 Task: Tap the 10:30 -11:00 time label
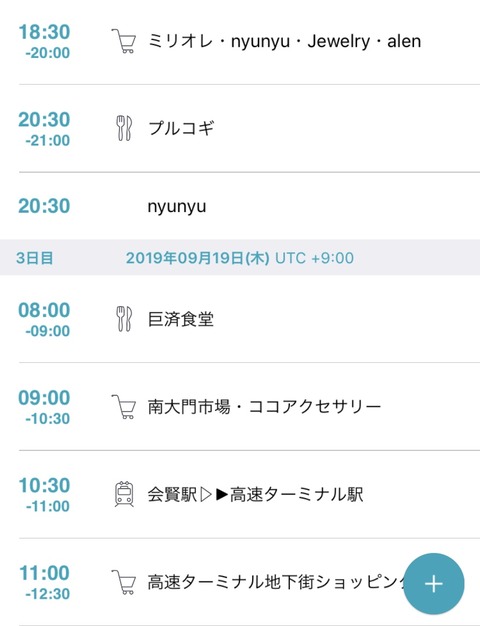[44, 495]
